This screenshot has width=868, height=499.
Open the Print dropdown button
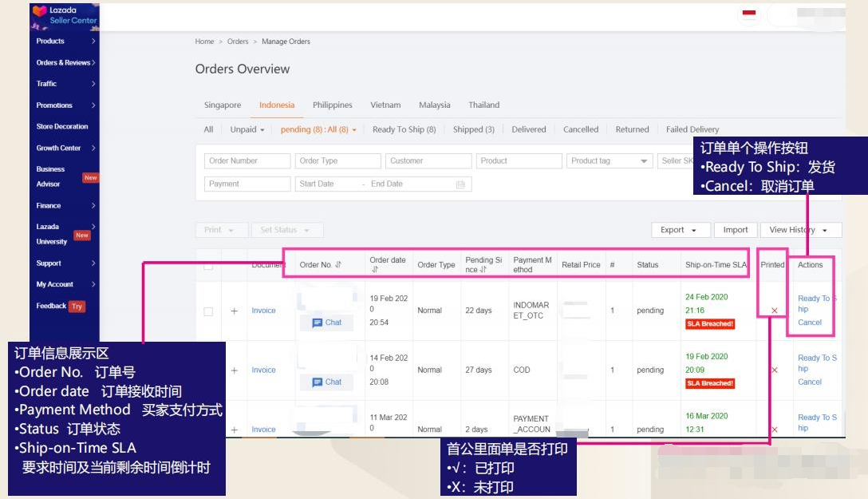coord(222,230)
